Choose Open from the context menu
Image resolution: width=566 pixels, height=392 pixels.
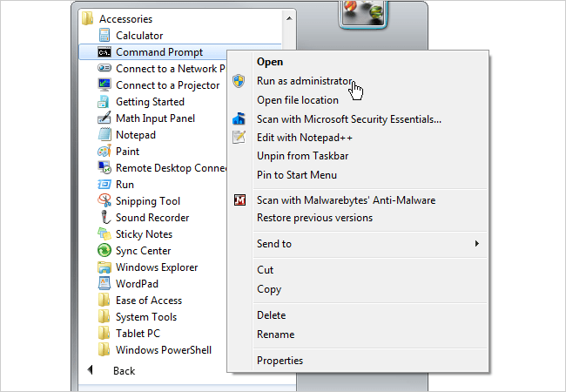[270, 62]
